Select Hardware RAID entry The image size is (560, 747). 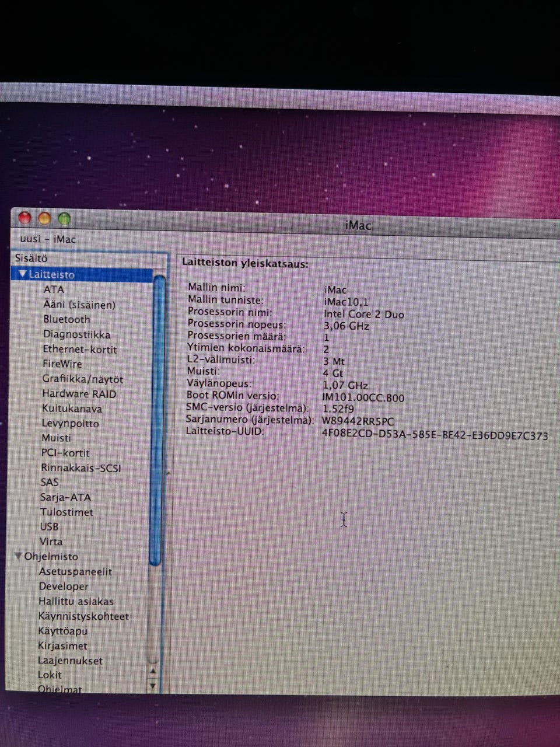point(79,394)
